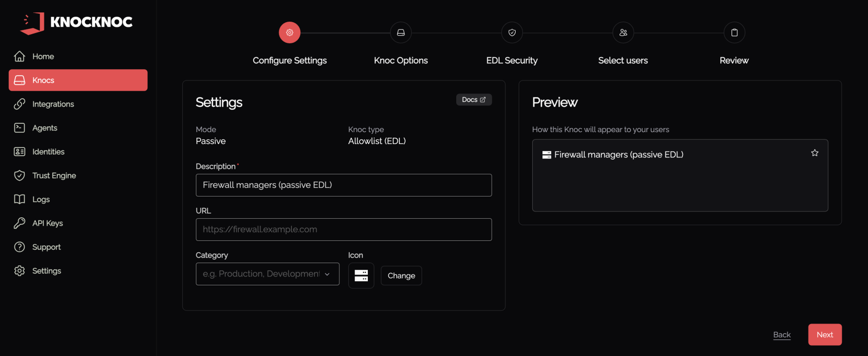868x356 pixels.
Task: Click the 'Preview' panel heading
Action: tap(555, 102)
